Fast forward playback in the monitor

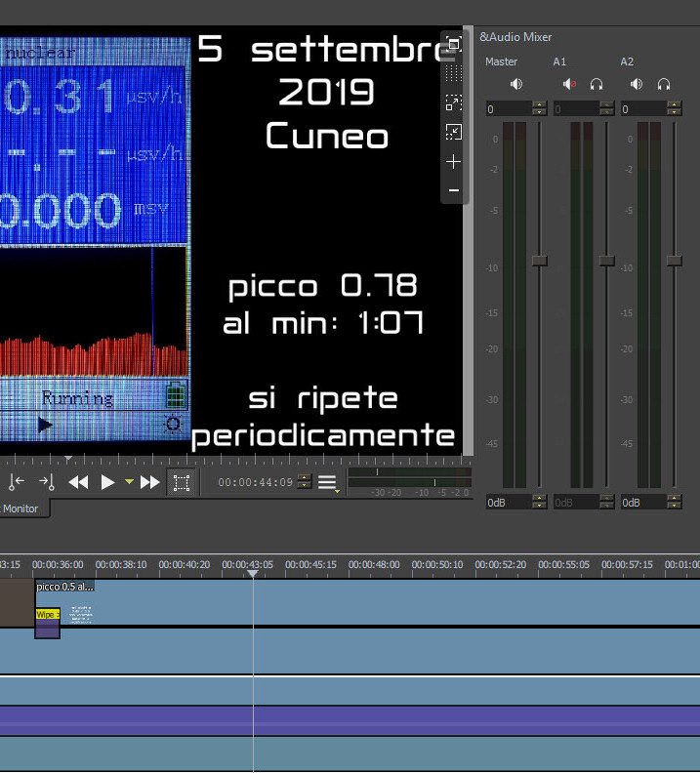[x=149, y=482]
